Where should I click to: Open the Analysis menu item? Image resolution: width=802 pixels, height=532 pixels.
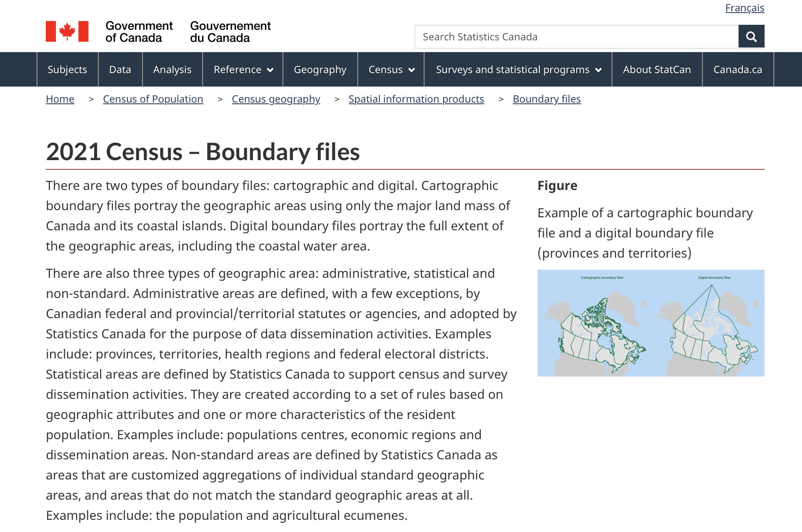(172, 69)
